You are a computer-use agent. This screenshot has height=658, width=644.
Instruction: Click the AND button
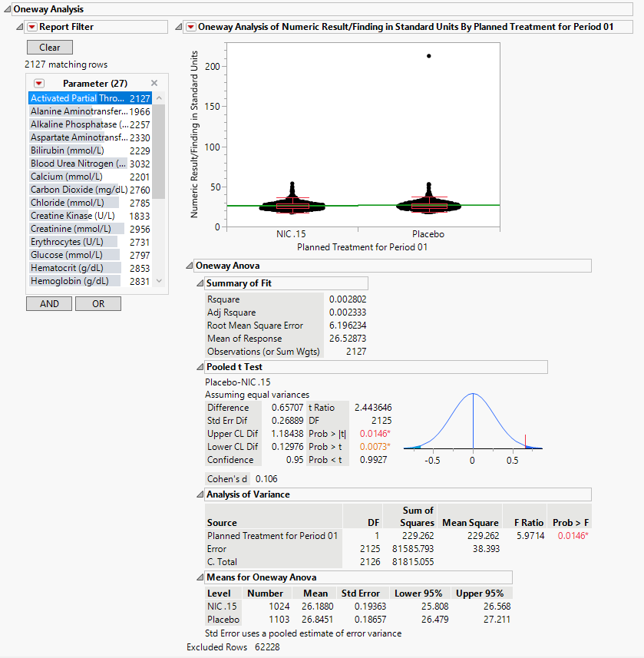point(49,303)
